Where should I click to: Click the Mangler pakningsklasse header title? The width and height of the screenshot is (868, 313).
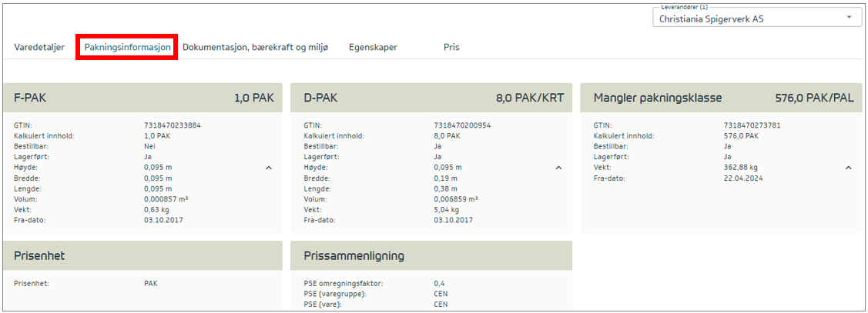coord(657,98)
